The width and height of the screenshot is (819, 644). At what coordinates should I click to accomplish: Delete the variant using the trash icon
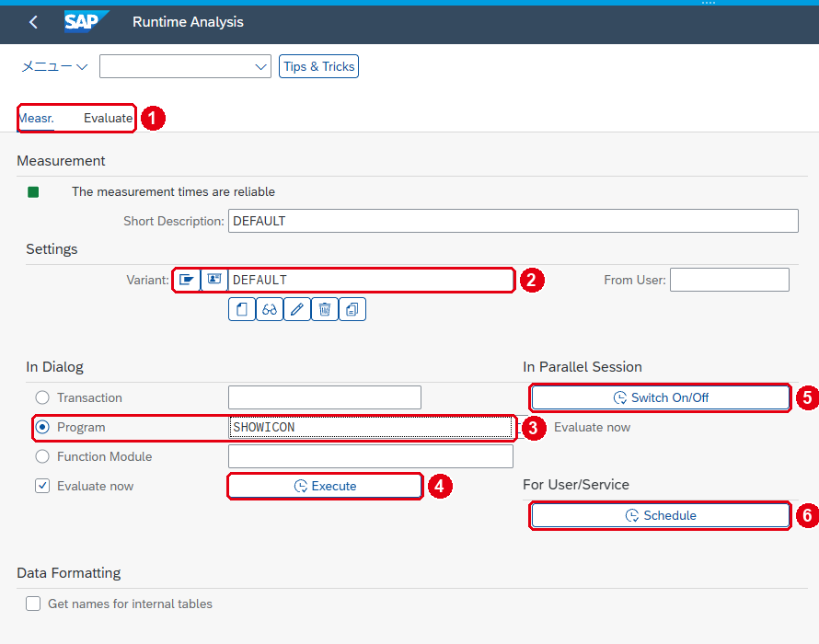click(x=325, y=309)
